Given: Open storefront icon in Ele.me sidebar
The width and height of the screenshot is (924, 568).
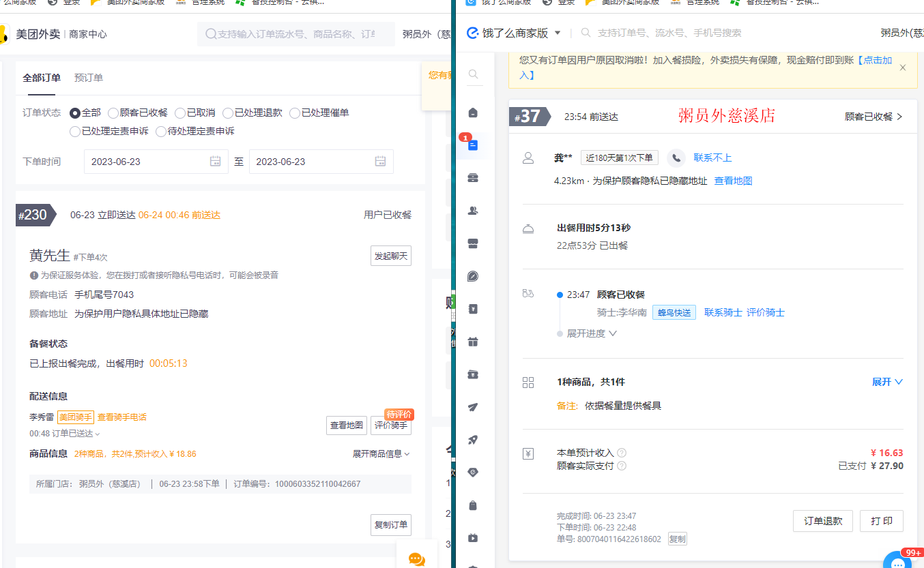Looking at the screenshot, I should [473, 243].
